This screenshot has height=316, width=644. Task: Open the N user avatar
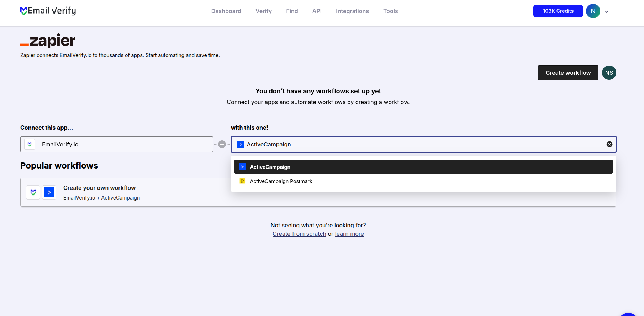tap(593, 11)
